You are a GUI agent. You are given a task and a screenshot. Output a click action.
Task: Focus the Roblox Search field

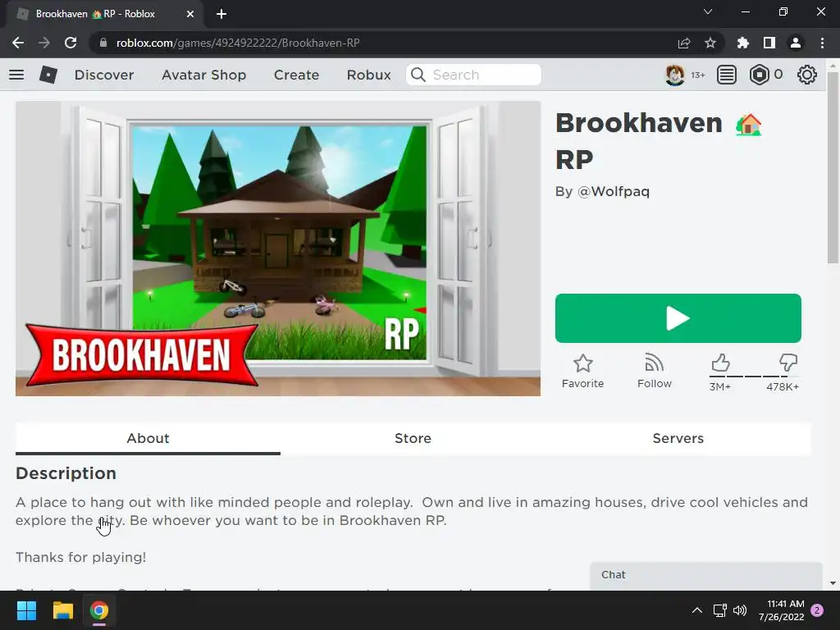[473, 75]
